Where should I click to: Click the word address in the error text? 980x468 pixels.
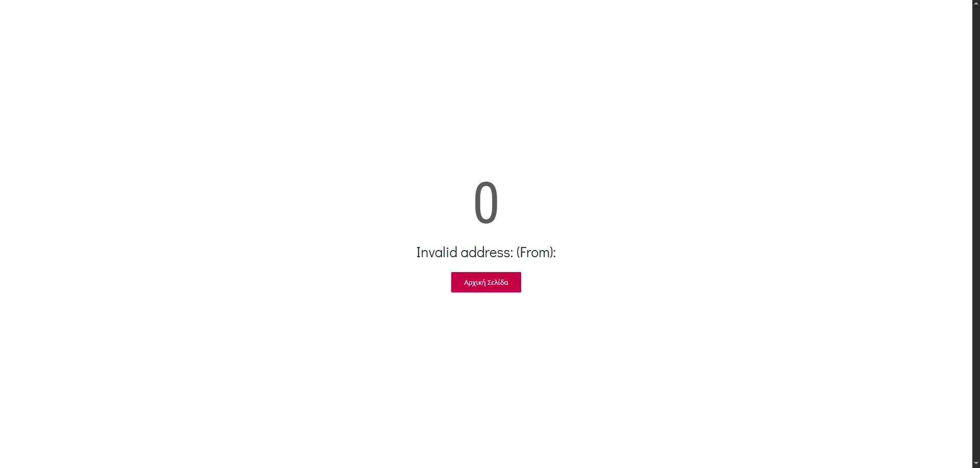pyautogui.click(x=486, y=252)
